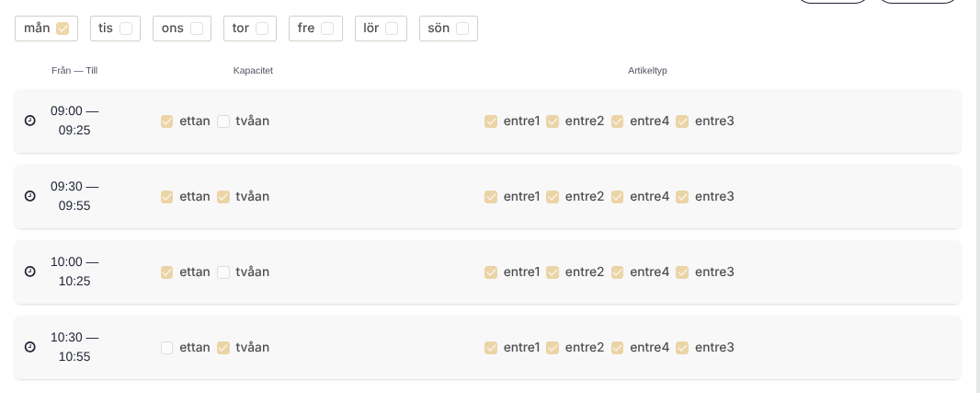
Task: Select the ons weekday checkbox
Action: coord(197,29)
